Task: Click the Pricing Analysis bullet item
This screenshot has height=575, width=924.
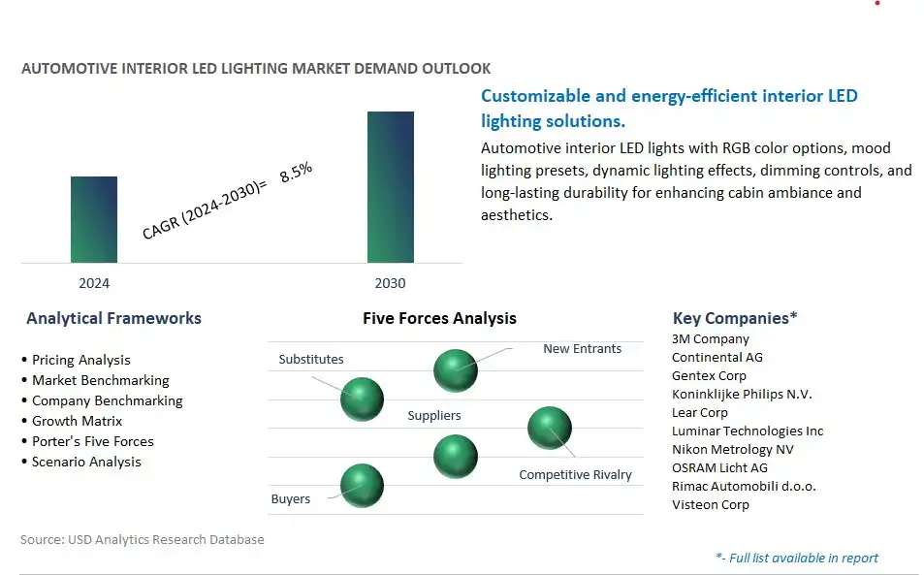Action: click(x=80, y=360)
